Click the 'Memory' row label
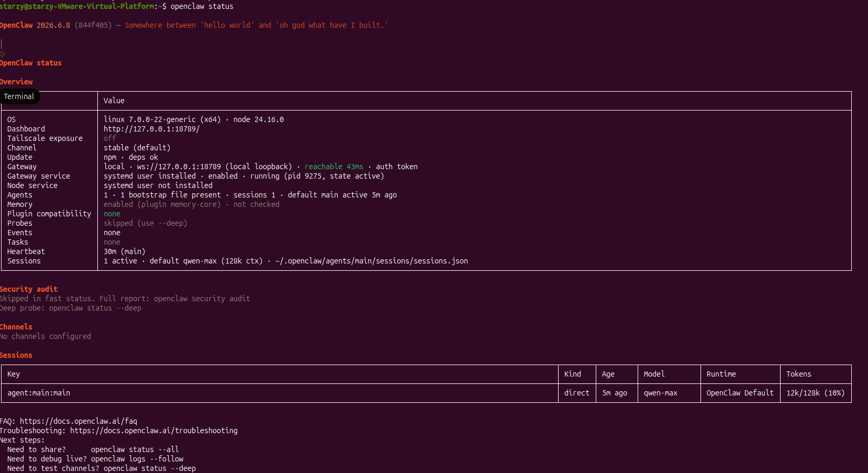Image resolution: width=868 pixels, height=473 pixels. click(x=20, y=204)
